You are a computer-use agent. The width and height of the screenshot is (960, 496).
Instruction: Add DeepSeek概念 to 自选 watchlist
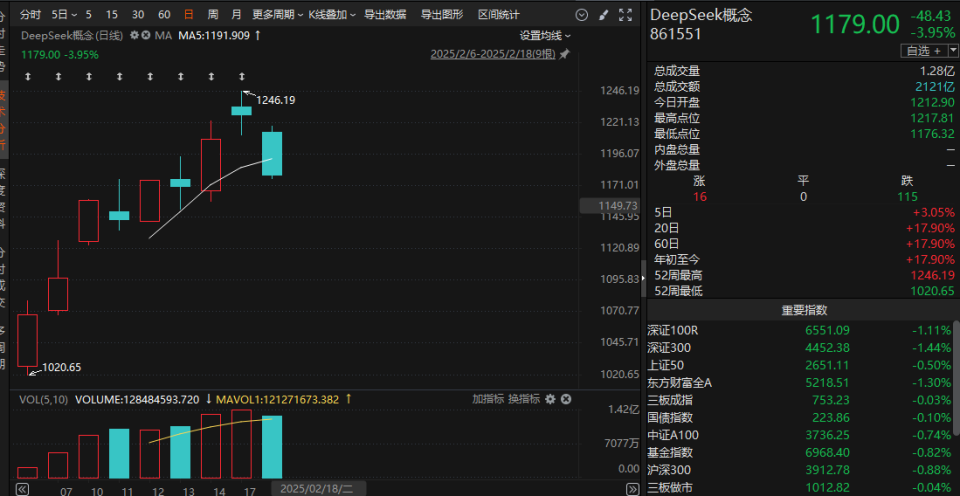(923, 51)
